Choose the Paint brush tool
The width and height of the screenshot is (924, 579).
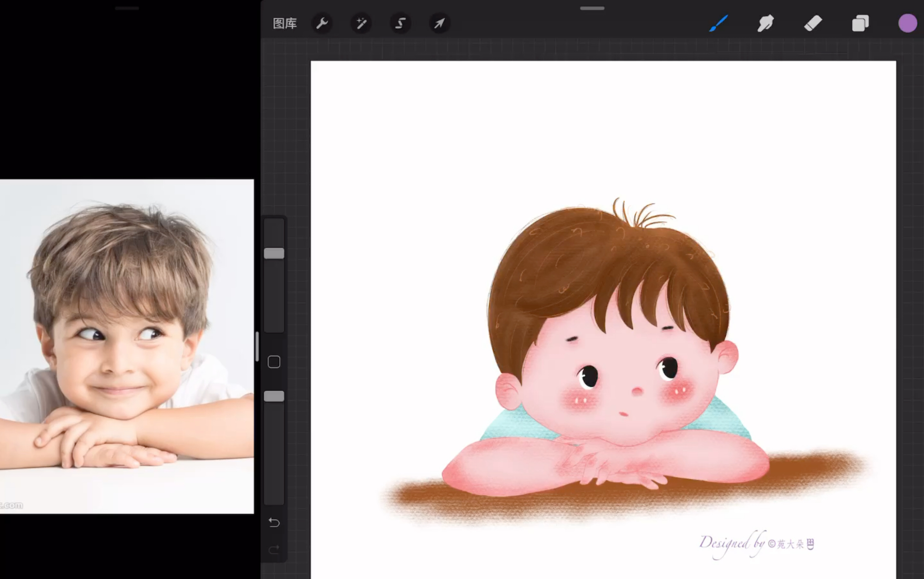tap(718, 23)
